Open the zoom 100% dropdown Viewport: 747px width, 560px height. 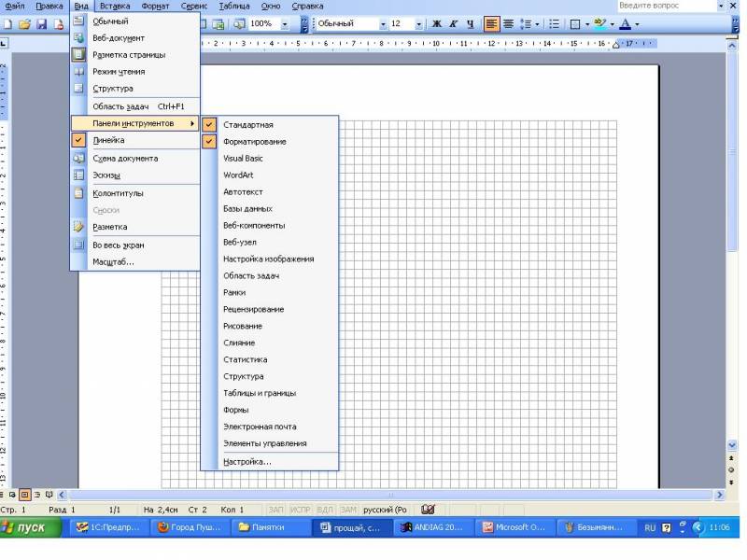point(286,23)
